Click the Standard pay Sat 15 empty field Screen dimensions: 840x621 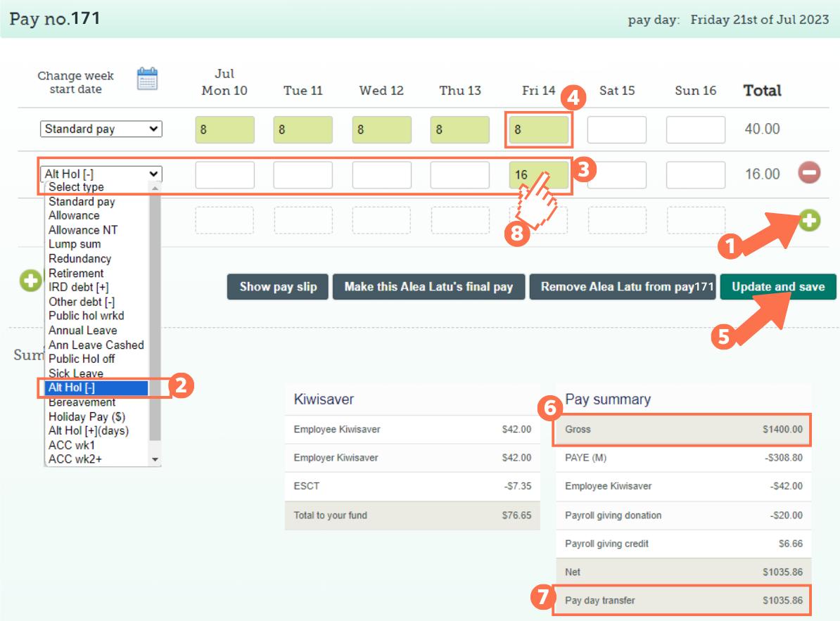coord(616,130)
